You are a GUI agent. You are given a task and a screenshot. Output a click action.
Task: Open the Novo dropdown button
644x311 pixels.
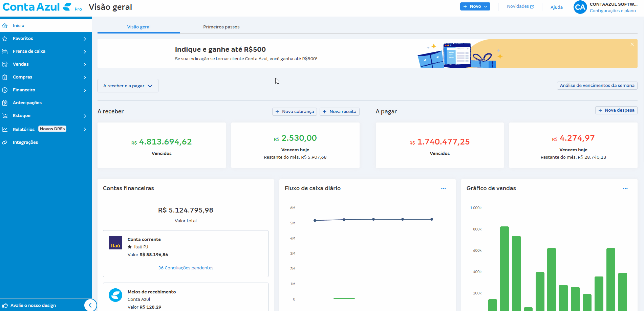[475, 6]
